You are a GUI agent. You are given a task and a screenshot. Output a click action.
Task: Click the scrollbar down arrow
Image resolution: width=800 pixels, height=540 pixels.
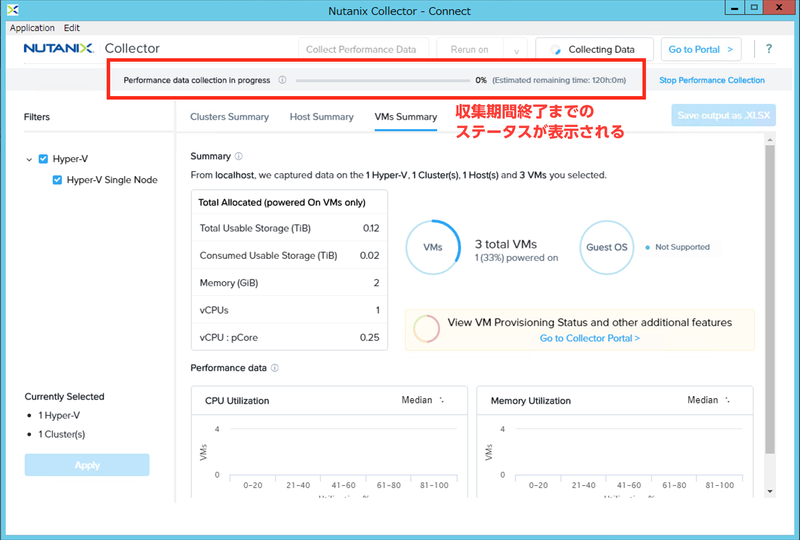coord(770,492)
